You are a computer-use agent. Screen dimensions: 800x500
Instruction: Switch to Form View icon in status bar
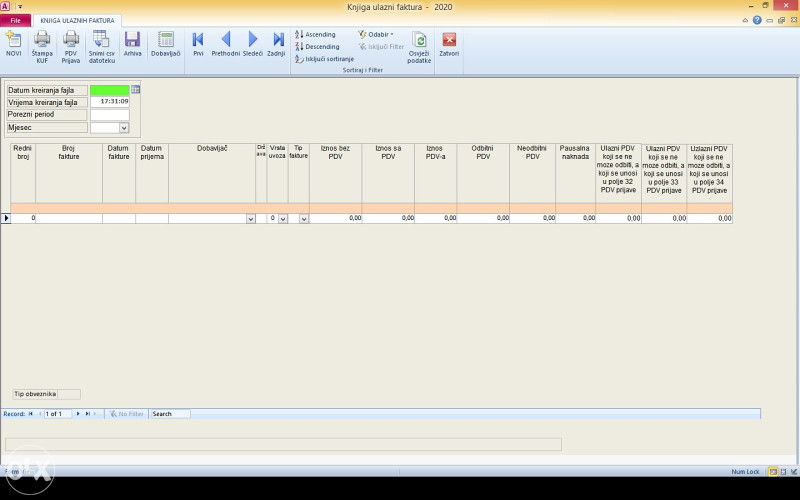773,472
